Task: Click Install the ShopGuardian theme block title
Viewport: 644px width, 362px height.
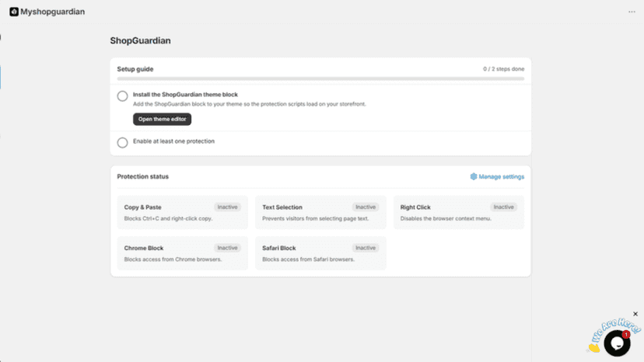Action: [x=185, y=95]
